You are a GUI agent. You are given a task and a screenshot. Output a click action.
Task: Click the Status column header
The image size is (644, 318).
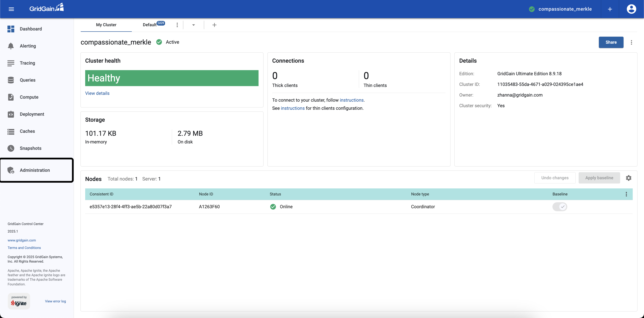(275, 194)
